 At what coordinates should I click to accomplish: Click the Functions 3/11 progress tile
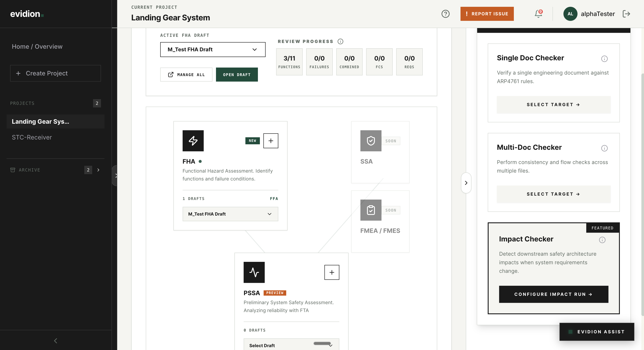tap(289, 62)
